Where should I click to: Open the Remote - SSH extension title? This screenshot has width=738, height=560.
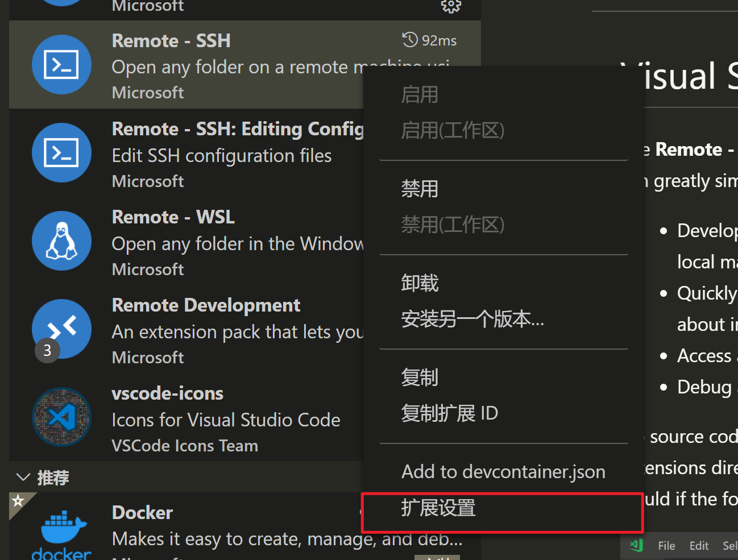coord(171,40)
